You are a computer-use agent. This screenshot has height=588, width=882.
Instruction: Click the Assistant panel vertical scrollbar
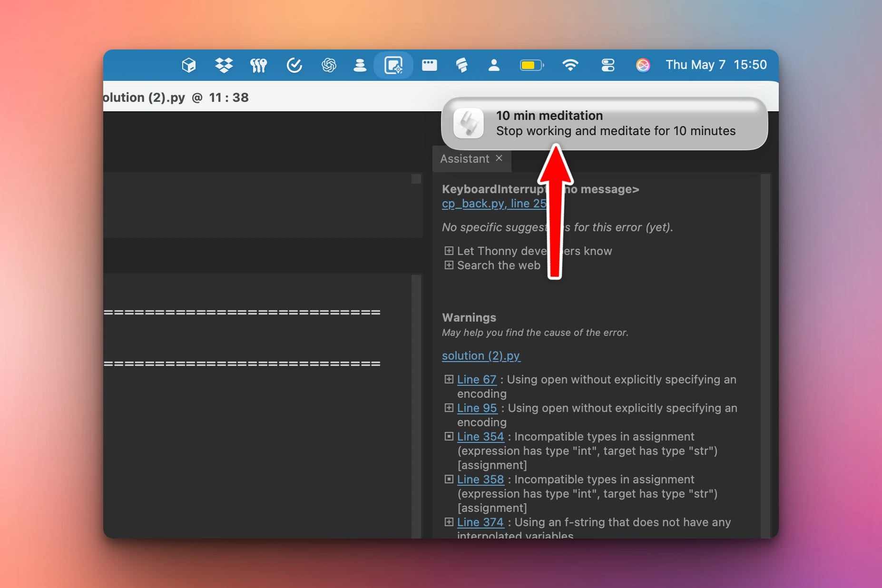click(x=765, y=356)
